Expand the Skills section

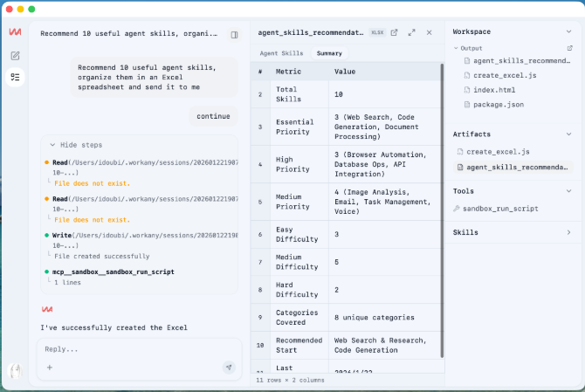(568, 232)
